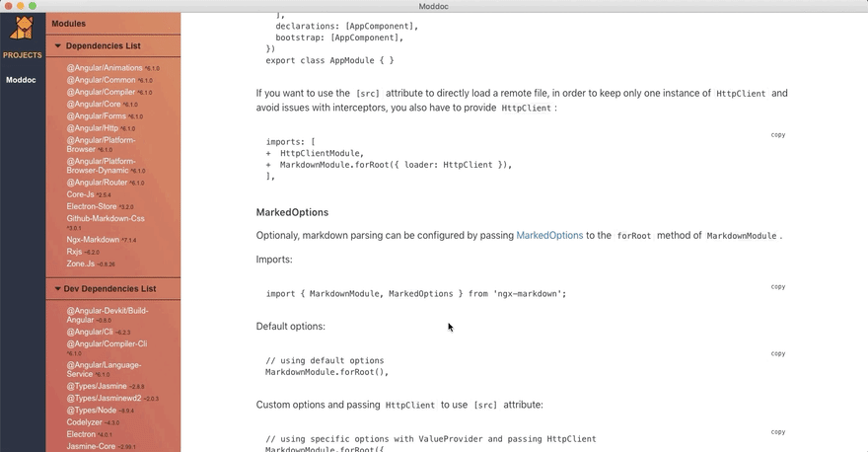Open the PROJECTS section in left bar
The width and height of the screenshot is (868, 452).
click(22, 55)
